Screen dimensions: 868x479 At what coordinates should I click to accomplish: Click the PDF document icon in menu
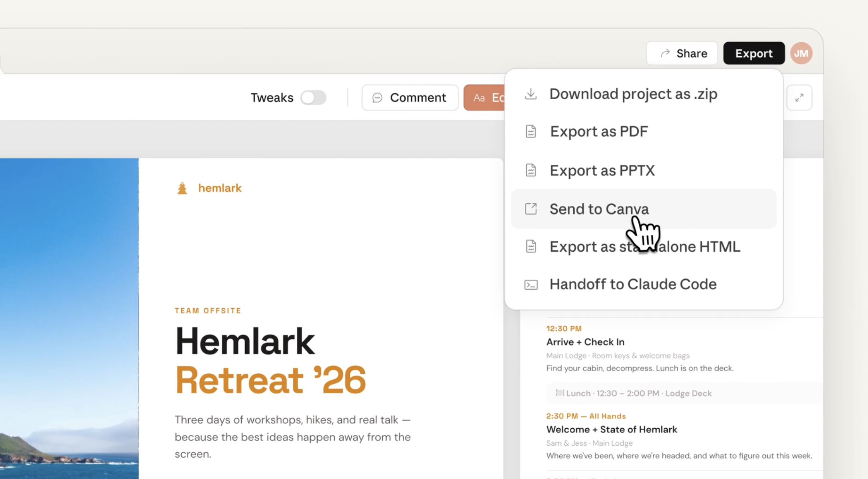pos(531,131)
